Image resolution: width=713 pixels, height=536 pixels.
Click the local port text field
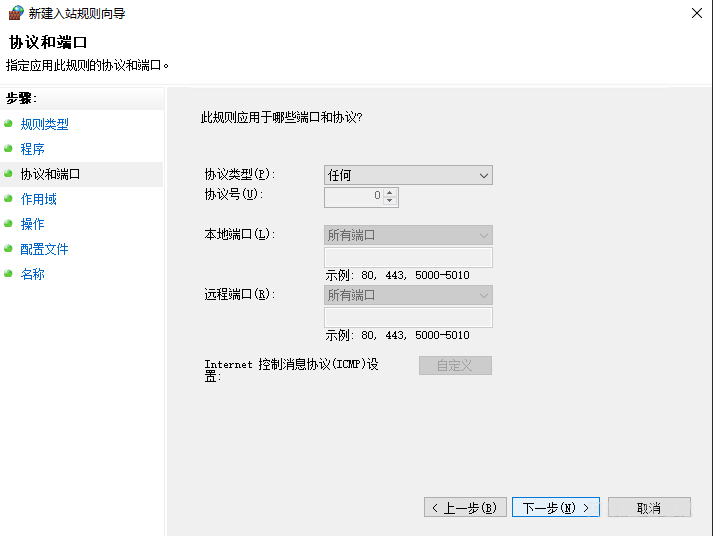click(408, 258)
